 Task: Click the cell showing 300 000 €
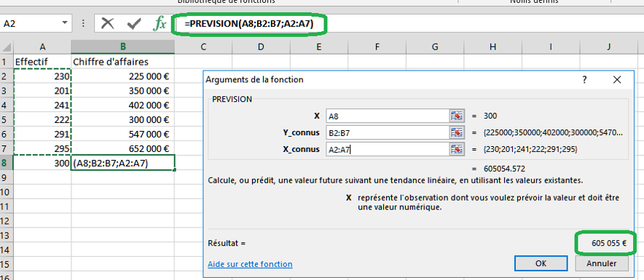coord(123,119)
